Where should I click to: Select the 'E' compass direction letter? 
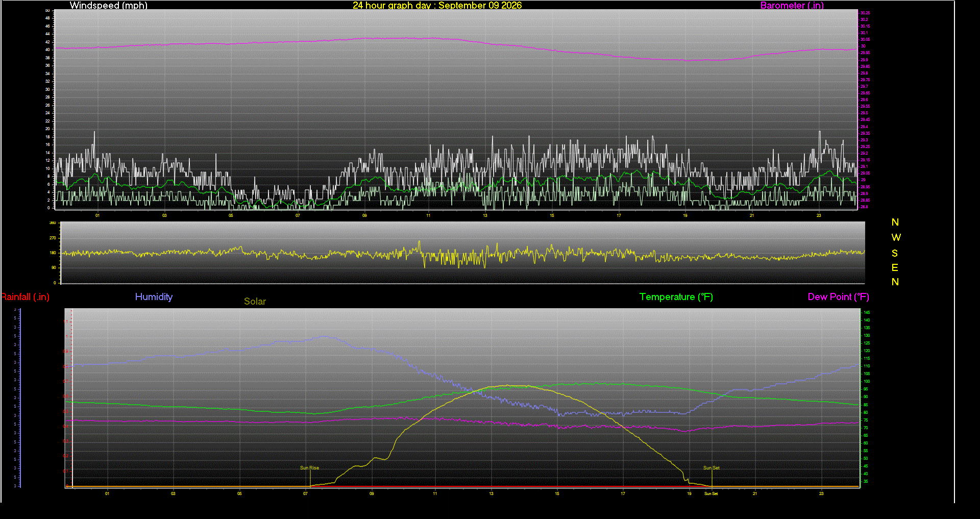[x=895, y=267]
